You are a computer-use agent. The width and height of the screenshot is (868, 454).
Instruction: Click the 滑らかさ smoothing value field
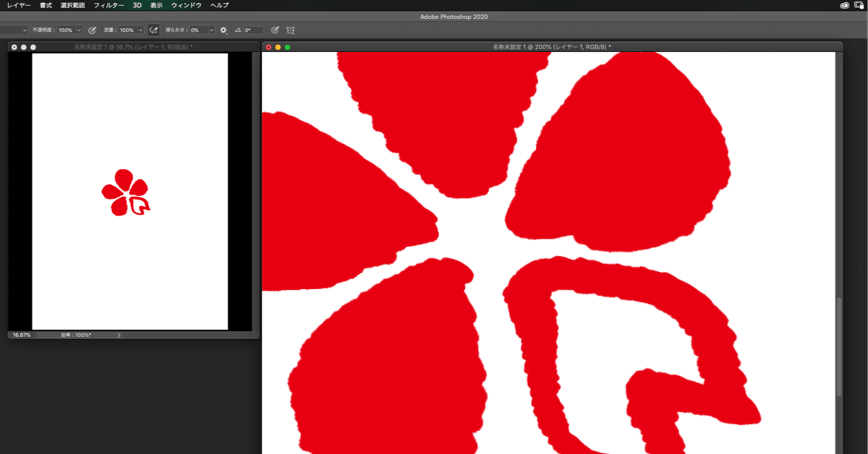click(198, 30)
